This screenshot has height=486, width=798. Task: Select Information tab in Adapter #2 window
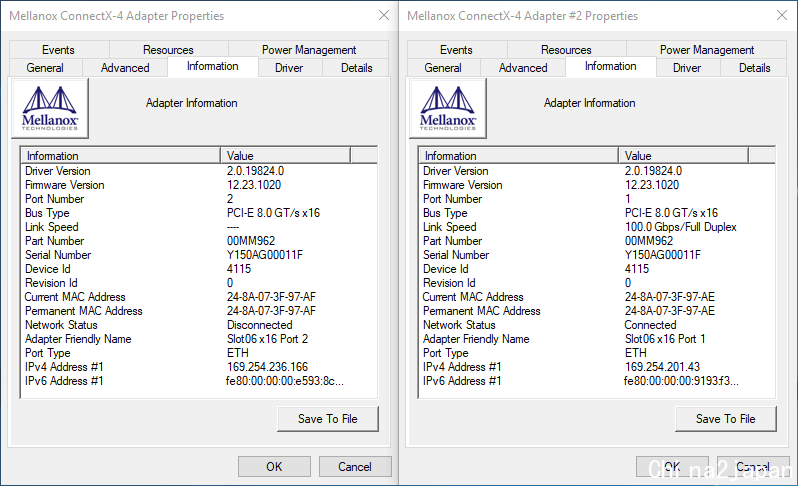[x=611, y=66]
